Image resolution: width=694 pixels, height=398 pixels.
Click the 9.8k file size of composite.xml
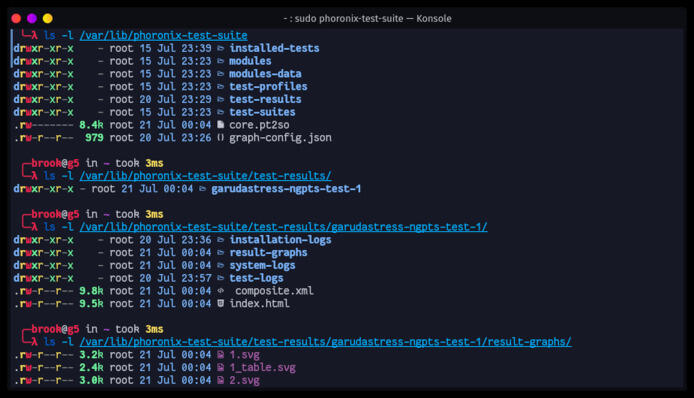[x=91, y=291]
